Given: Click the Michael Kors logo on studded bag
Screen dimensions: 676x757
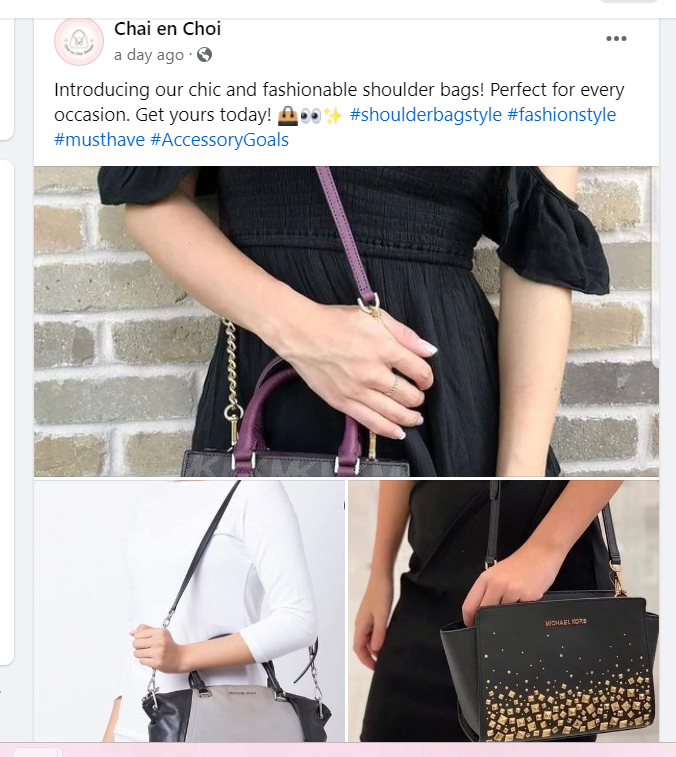Looking at the screenshot, I should (x=565, y=623).
